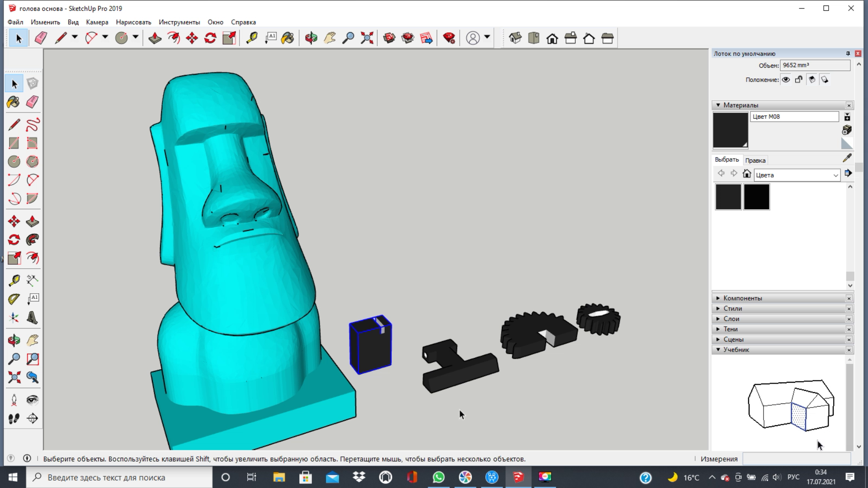Click the Windows search box
This screenshot has width=868, height=488.
click(119, 477)
